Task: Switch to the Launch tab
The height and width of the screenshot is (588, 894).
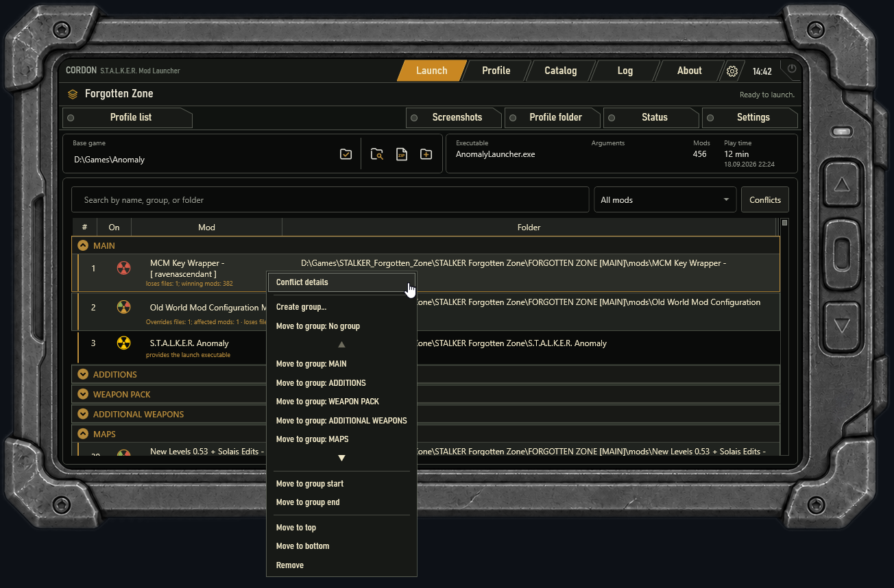Action: tap(432, 71)
